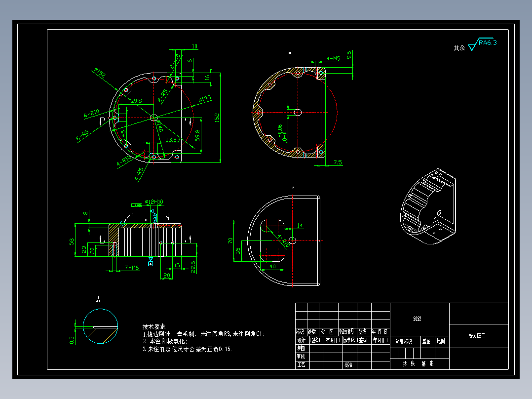This screenshot has height=399, width=532.
Task: Select the 9.5 dimension text
Action: tap(349, 55)
